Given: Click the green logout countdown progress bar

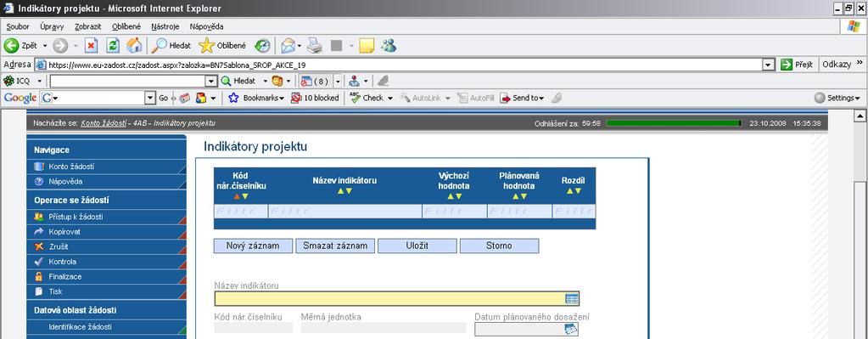Looking at the screenshot, I should [674, 123].
